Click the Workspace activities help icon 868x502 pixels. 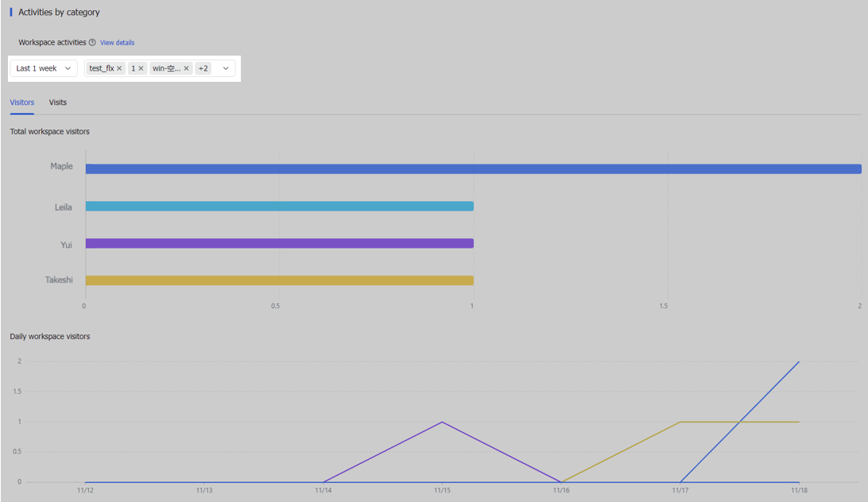click(92, 43)
